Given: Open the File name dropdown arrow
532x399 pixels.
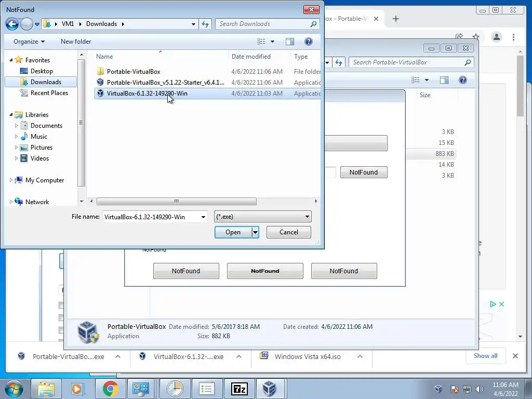Looking at the screenshot, I should [x=203, y=217].
